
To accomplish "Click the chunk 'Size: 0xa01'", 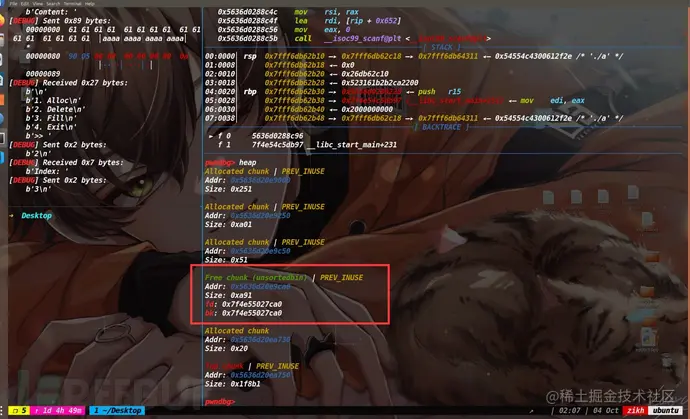I will pos(228,224).
